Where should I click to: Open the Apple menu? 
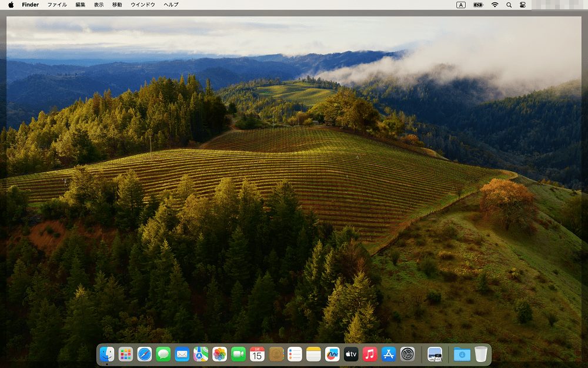click(x=11, y=5)
